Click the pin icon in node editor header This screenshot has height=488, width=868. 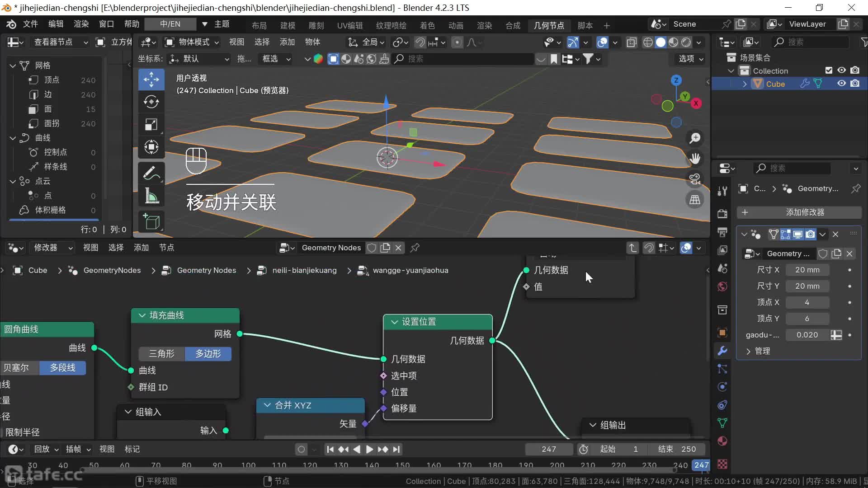tap(415, 248)
